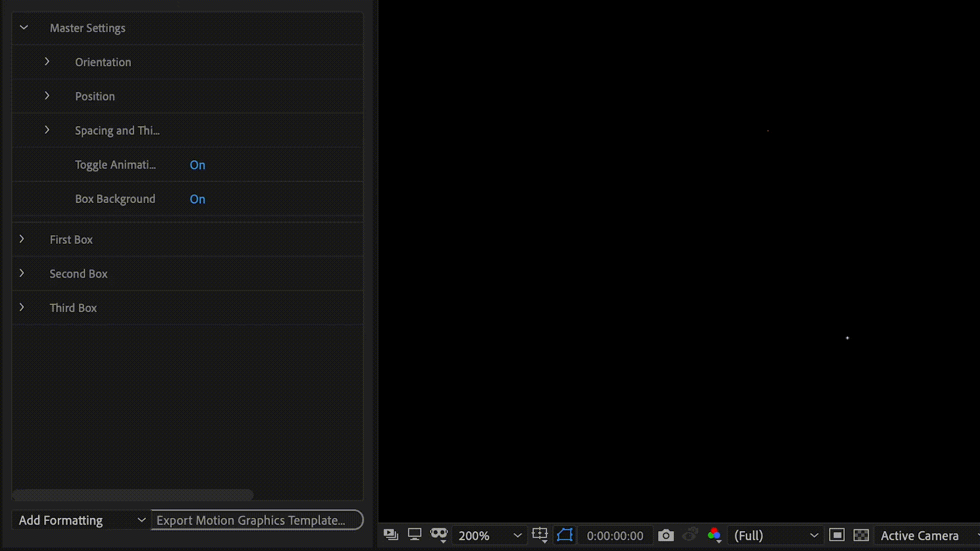Toggle the mask path visibility button
Viewport: 980px width, 551px height.
pyautogui.click(x=565, y=535)
